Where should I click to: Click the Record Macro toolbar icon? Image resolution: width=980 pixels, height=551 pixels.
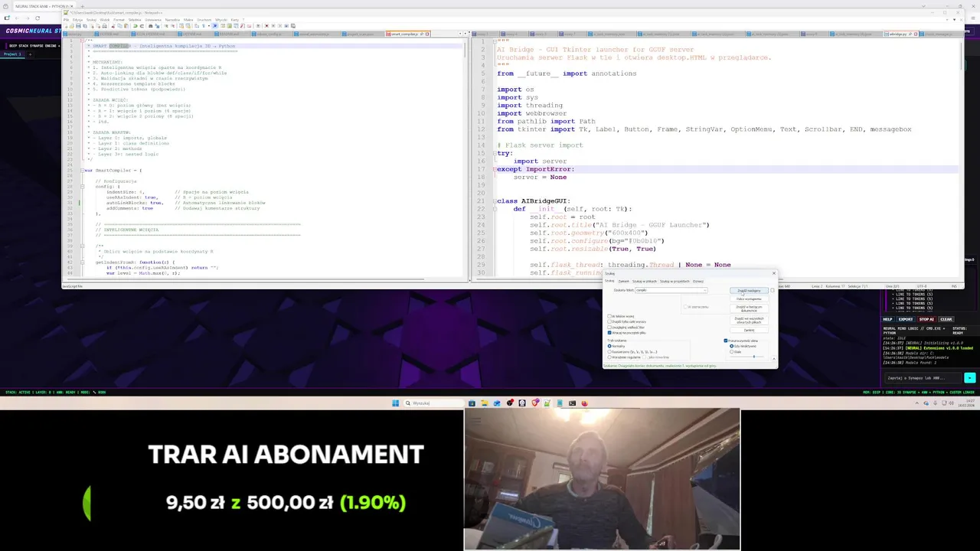[x=266, y=26]
